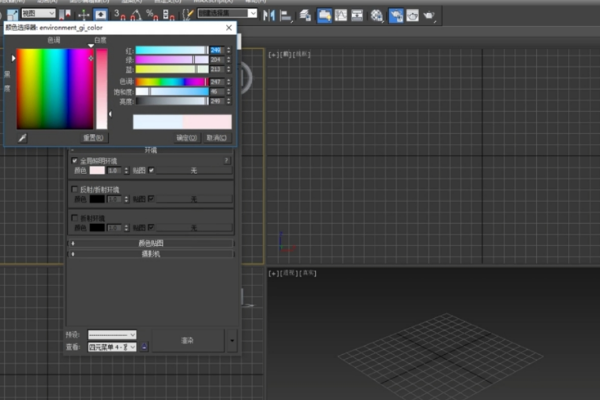
Task: Open the perspective viewport shading label menu
Action: pyautogui.click(x=308, y=273)
